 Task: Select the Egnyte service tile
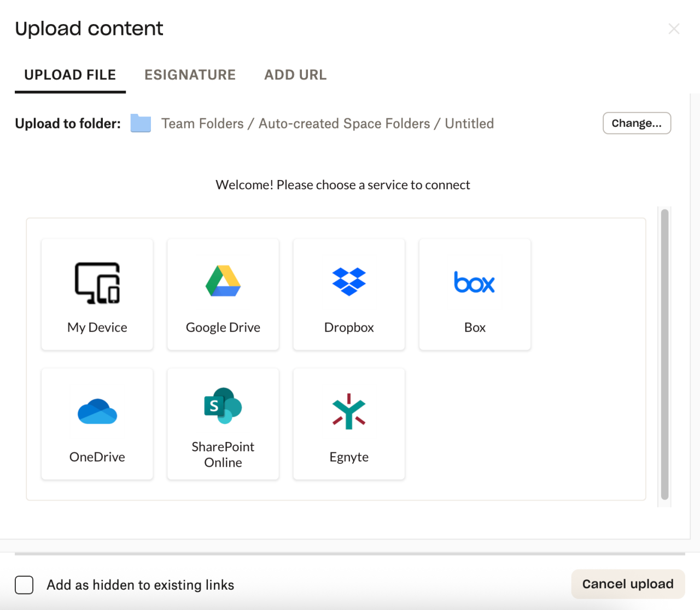click(x=349, y=424)
